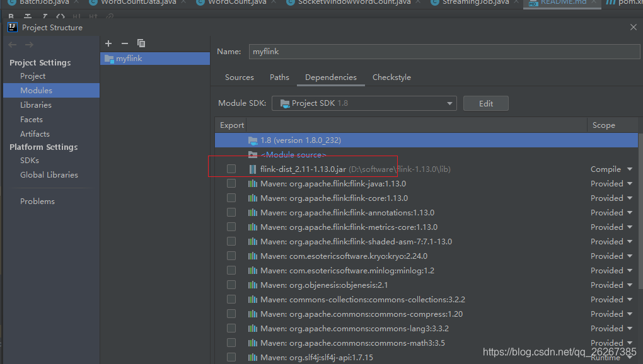The image size is (643, 364).
Task: Toggle export checkbox for objenesis:2.1
Action: tap(231, 285)
